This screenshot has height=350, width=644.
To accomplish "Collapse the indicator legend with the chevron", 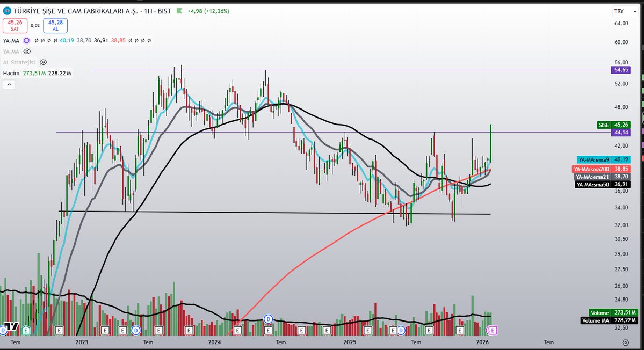I will [9, 84].
